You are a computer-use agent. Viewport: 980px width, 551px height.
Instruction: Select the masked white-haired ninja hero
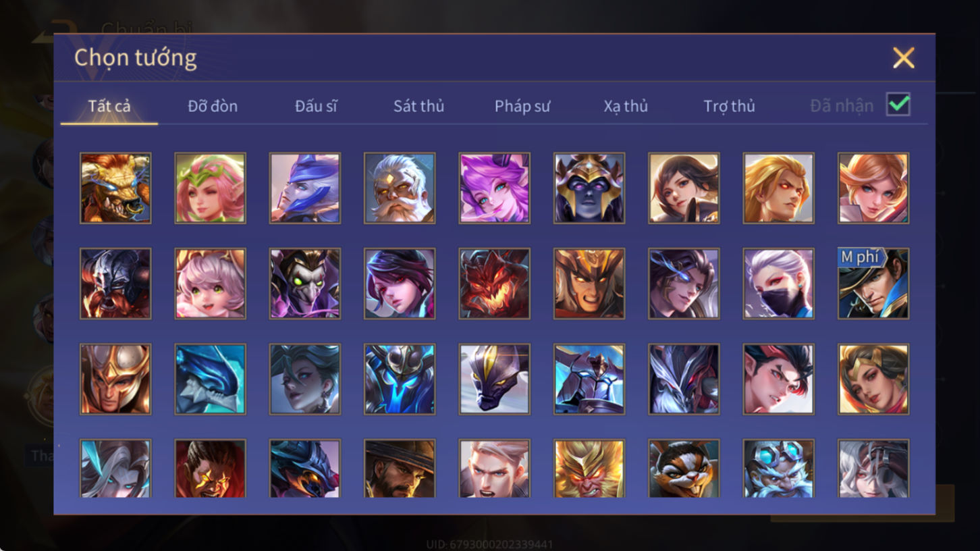coord(779,284)
